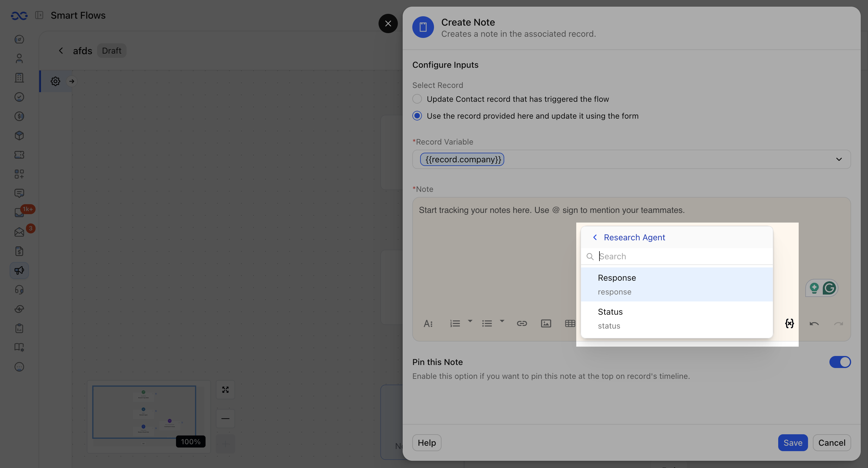
Task: Choose the Response variable option
Action: [x=677, y=285]
